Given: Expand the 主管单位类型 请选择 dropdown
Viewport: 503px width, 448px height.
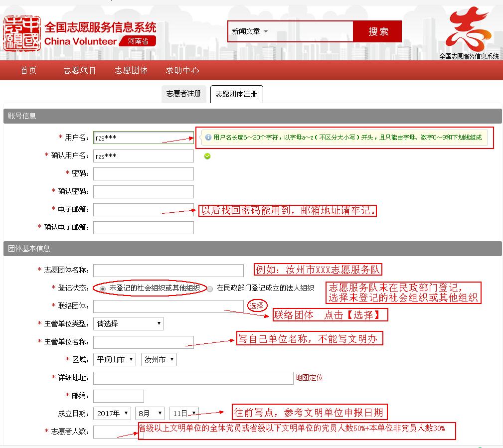Looking at the screenshot, I should (129, 323).
